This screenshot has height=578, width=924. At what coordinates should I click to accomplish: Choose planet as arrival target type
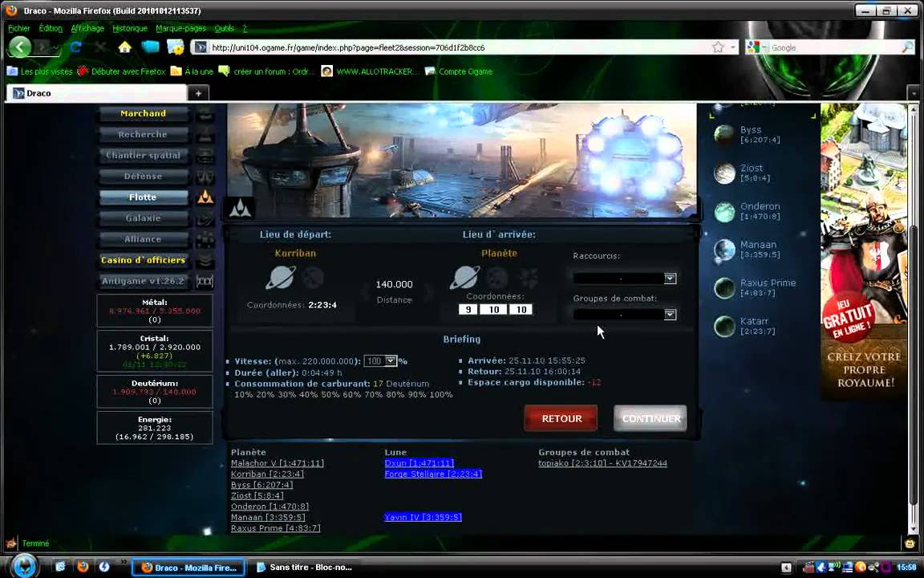(x=465, y=277)
